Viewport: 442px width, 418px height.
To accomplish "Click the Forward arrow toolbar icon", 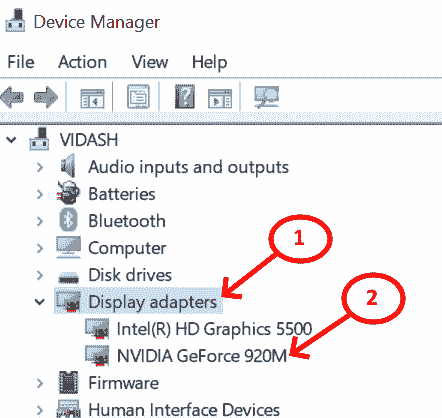I will pos(46,97).
